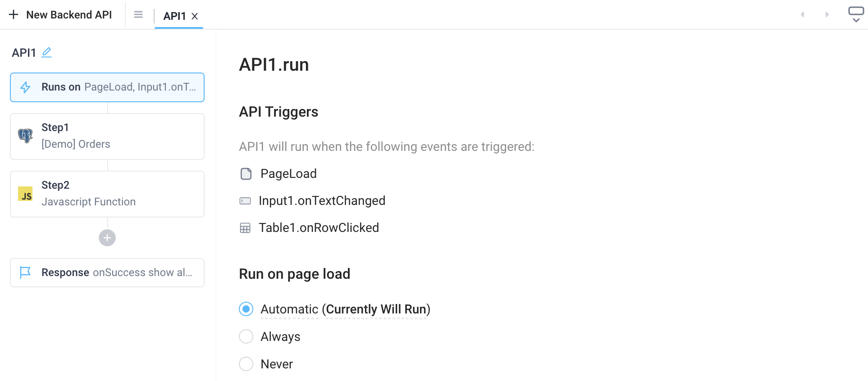The height and width of the screenshot is (381, 868).
Task: Expand the Runs on triggers block
Action: [x=107, y=87]
